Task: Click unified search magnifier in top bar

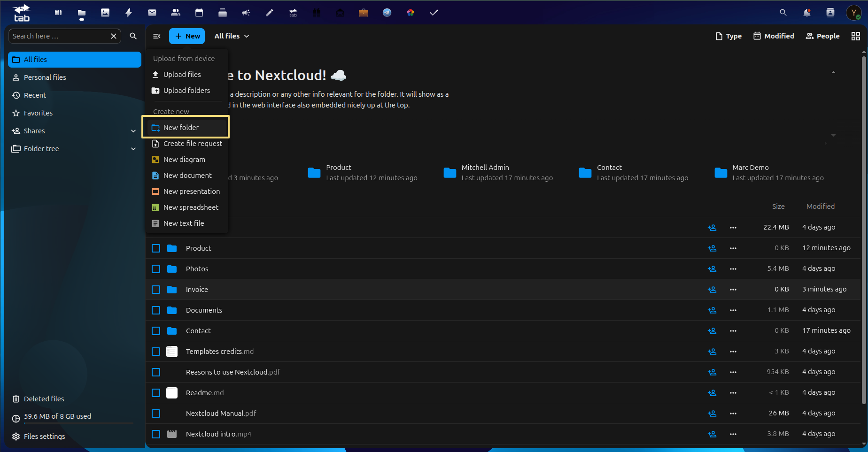Action: pos(783,13)
